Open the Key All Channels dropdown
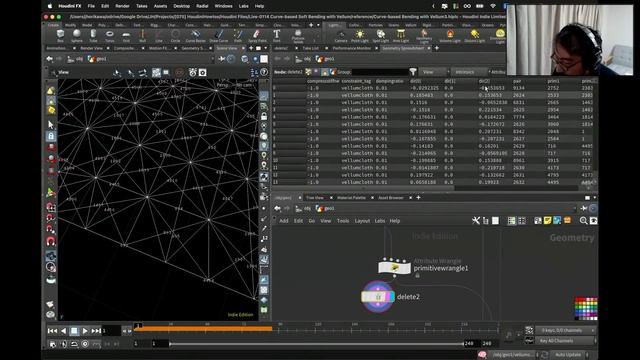 pos(566,341)
